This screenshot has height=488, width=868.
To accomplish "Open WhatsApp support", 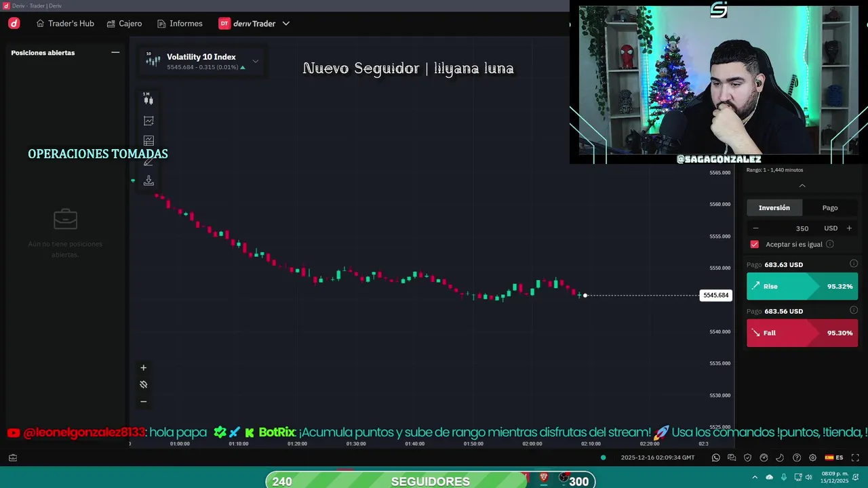I will click(x=715, y=457).
